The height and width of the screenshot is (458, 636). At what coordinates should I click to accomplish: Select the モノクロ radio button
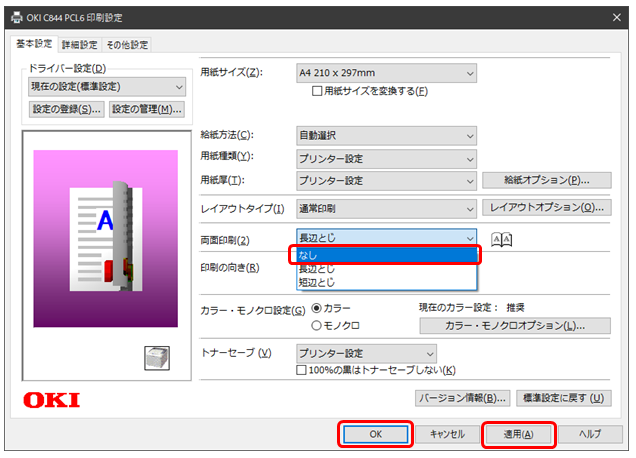(316, 325)
